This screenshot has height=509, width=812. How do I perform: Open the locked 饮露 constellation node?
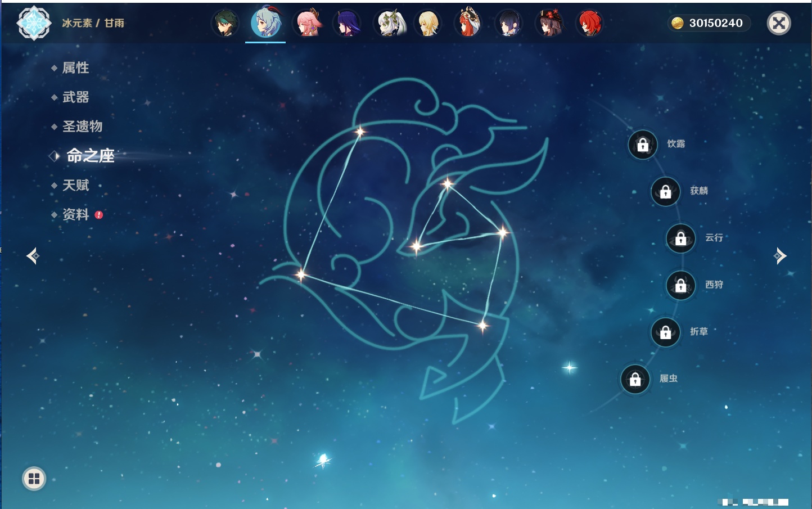click(x=643, y=145)
